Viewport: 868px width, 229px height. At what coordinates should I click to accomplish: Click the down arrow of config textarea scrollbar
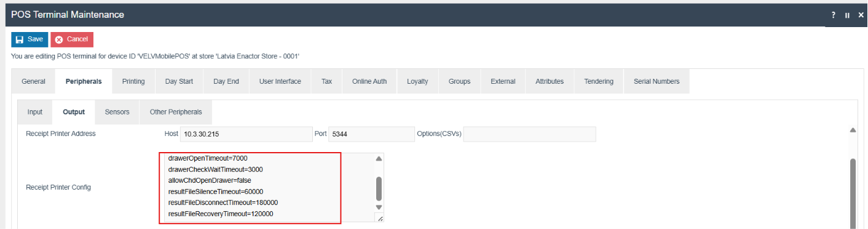(x=379, y=207)
